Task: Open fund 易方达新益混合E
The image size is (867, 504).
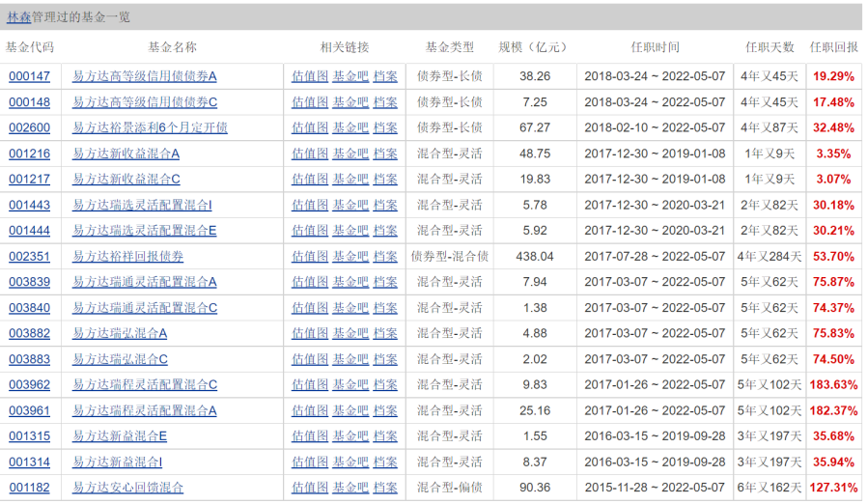Action: point(120,436)
